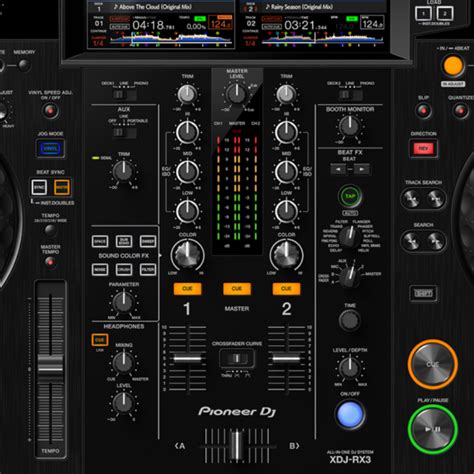Toggle channel 1 headphone CUE button
The image size is (474, 474).
(x=187, y=289)
